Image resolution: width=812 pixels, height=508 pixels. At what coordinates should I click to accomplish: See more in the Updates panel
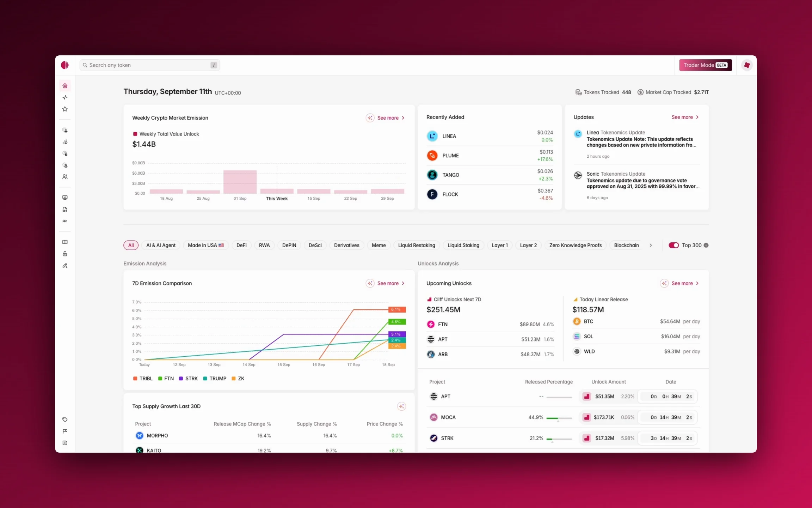coord(685,117)
